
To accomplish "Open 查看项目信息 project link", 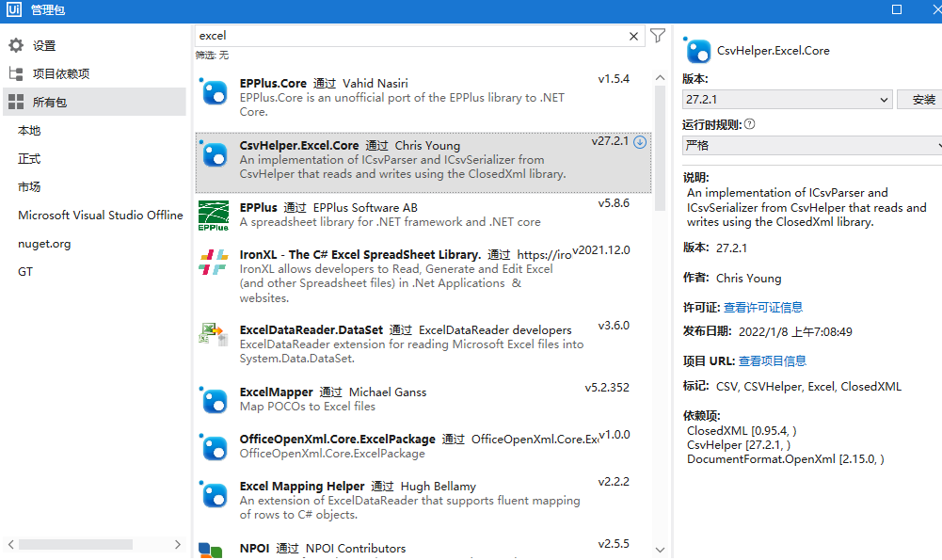I will coord(773,361).
